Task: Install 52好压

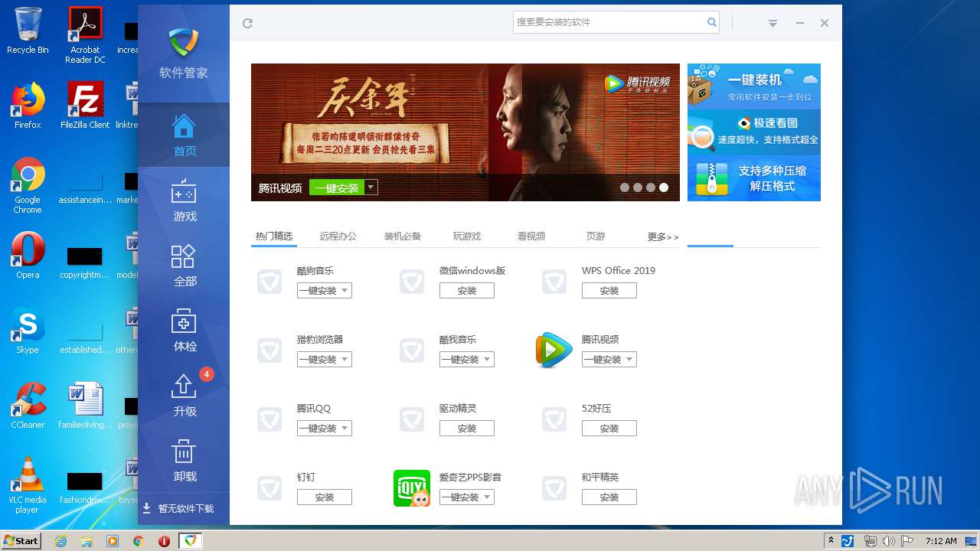Action: [609, 429]
